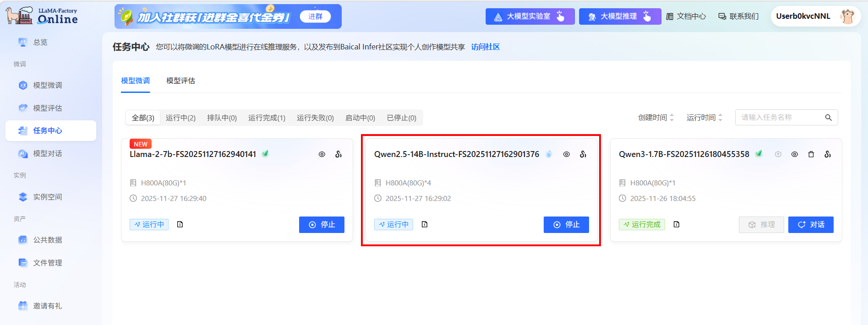The width and height of the screenshot is (868, 325).
Task: Stop the Llama-2-7b fine-tuning task
Action: [x=322, y=225]
